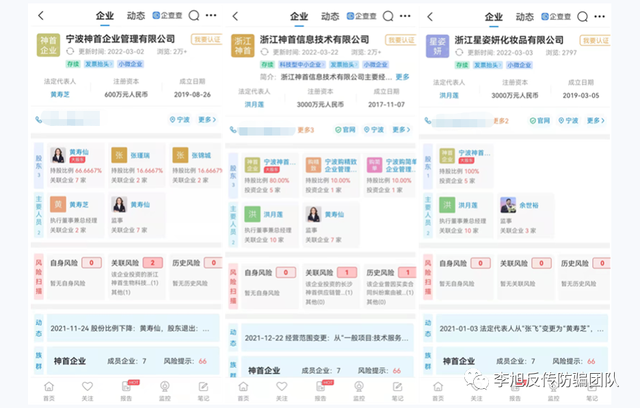640x408 pixels.
Task: Tap refresh icon beside 更新时间 2022-03-22
Action: (264, 52)
